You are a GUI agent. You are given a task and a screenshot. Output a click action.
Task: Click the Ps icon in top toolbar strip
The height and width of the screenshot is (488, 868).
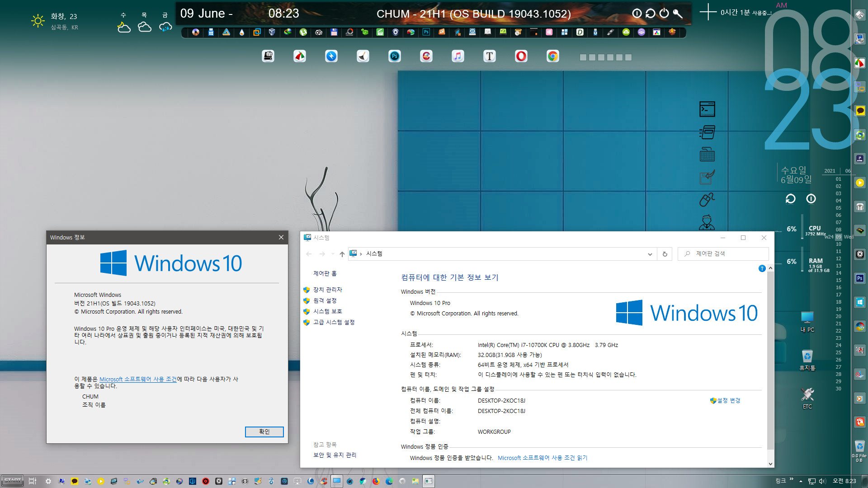(426, 32)
